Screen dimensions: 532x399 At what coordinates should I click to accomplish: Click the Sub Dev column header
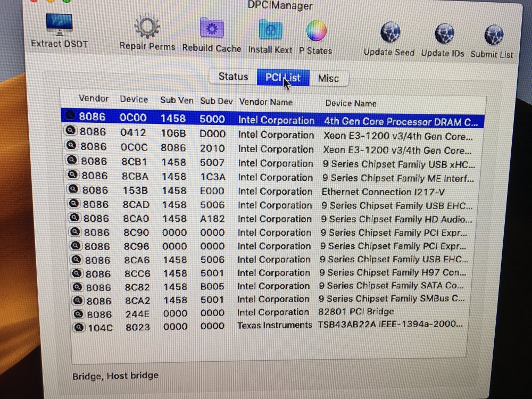click(x=216, y=101)
